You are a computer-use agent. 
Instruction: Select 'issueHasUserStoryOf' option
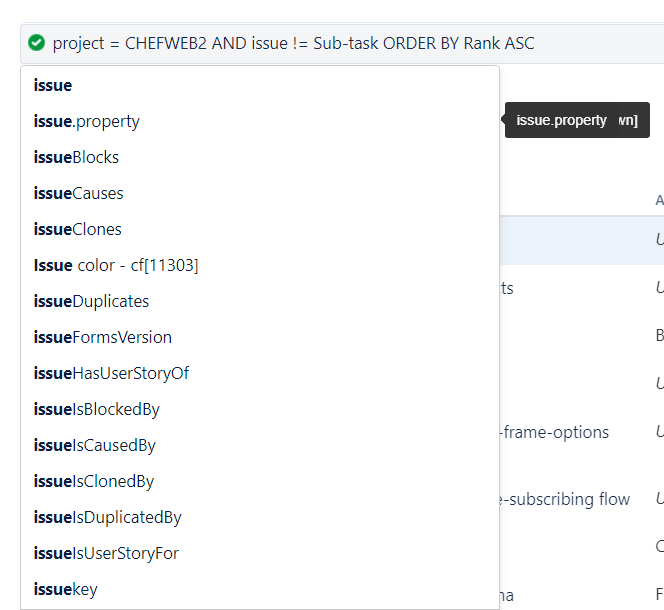(260, 373)
